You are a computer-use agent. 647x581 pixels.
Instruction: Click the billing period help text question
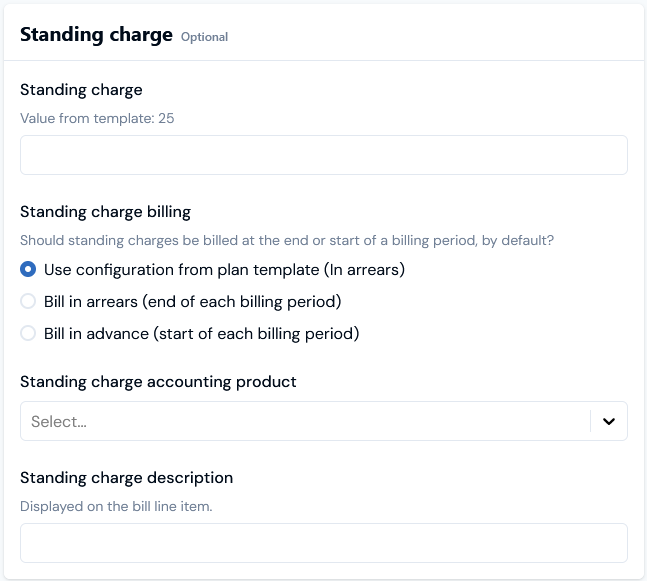pyautogui.click(x=287, y=240)
